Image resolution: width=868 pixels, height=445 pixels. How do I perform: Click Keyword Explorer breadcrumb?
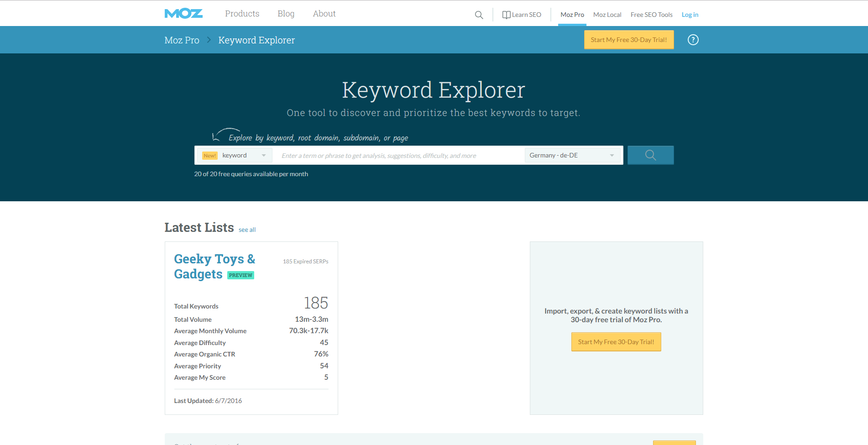pos(256,40)
